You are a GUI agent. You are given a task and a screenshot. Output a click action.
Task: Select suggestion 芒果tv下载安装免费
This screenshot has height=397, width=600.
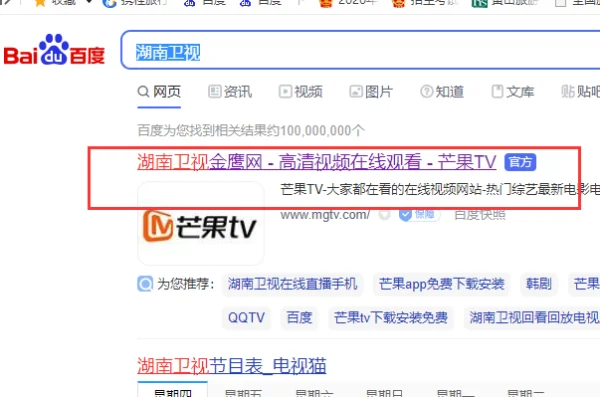pyautogui.click(x=391, y=318)
